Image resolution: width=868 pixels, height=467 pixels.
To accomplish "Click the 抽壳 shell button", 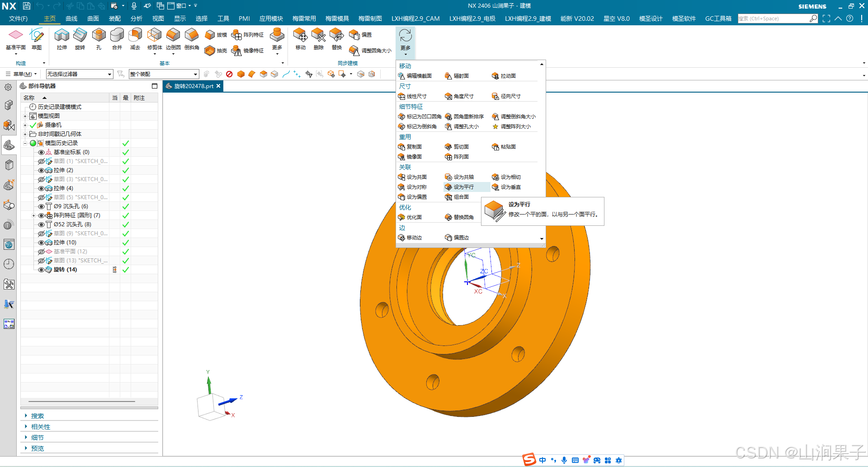I will [x=216, y=51].
